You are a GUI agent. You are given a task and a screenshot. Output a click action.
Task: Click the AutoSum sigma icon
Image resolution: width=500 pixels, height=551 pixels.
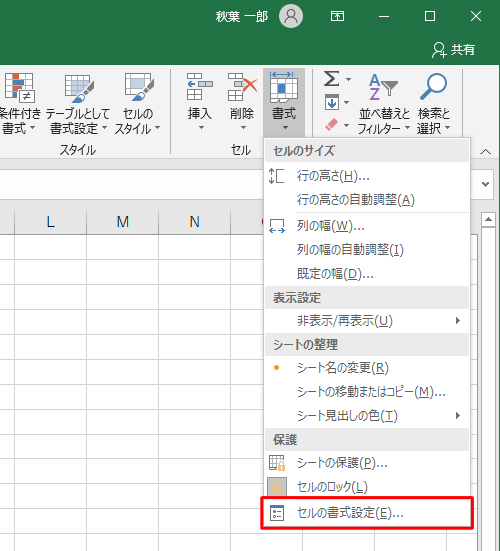point(331,79)
